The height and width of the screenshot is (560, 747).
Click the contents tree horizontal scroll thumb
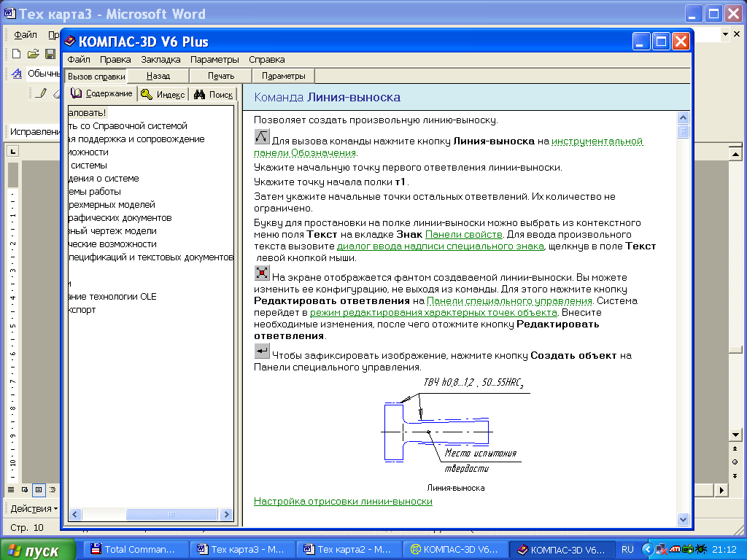(x=171, y=514)
